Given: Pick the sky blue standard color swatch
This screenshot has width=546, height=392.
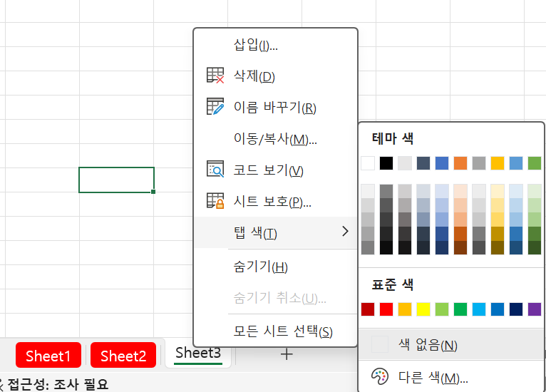Looking at the screenshot, I should pos(479,309).
